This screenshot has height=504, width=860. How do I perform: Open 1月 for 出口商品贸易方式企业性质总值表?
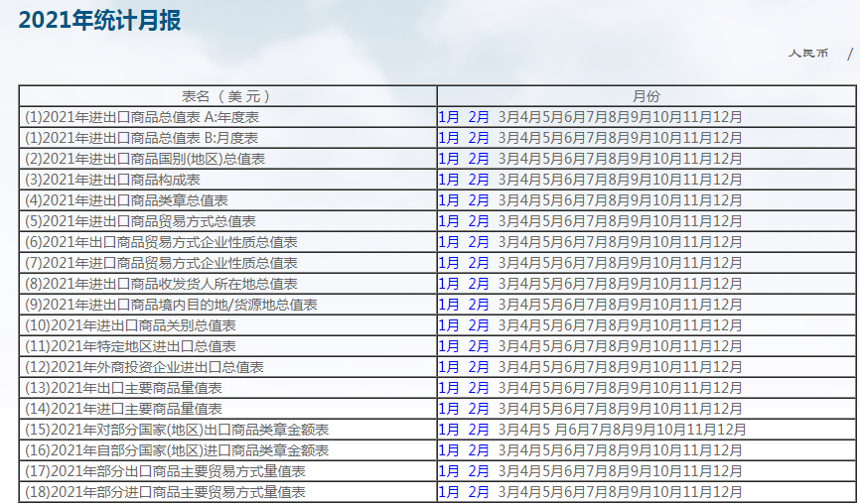pyautogui.click(x=449, y=242)
